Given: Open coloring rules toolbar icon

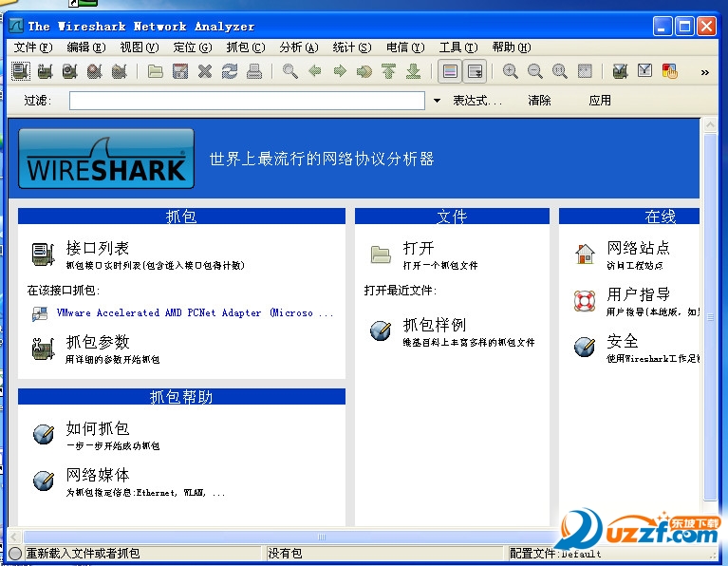Looking at the screenshot, I should coord(669,71).
